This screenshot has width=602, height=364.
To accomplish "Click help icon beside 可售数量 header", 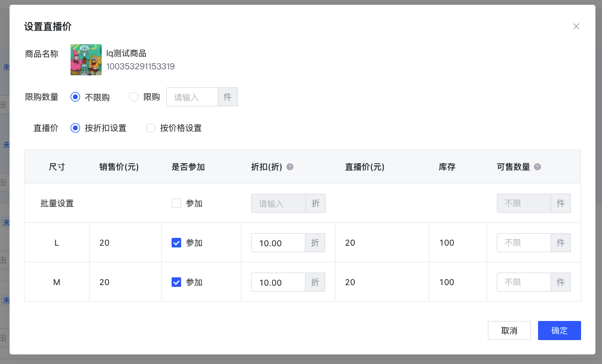I will (537, 167).
